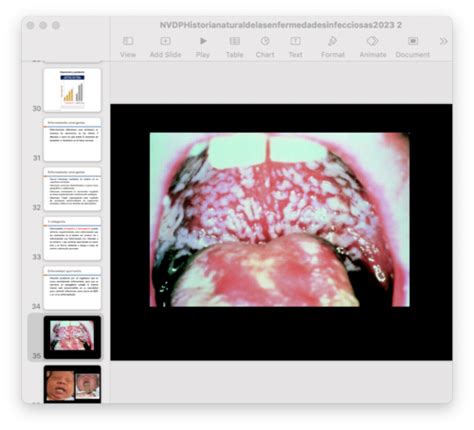
Task: Click the green fullscreen window button
Action: [x=56, y=25]
